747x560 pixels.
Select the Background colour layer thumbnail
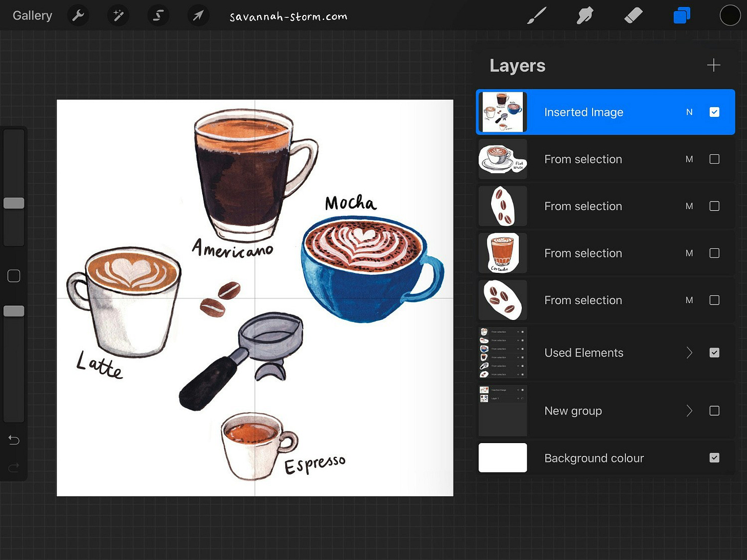pyautogui.click(x=502, y=457)
